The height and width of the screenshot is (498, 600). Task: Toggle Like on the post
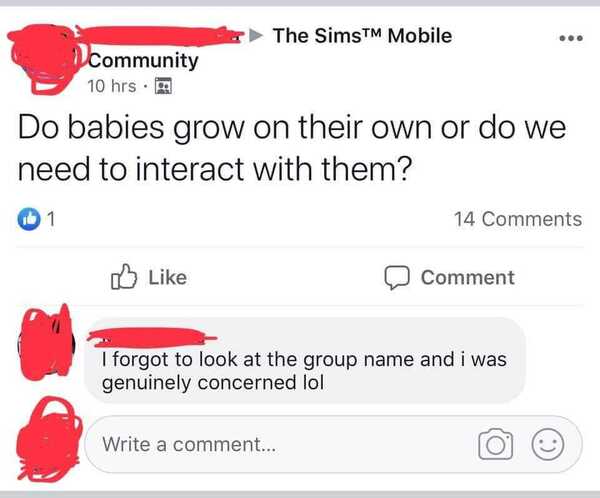pos(149,277)
